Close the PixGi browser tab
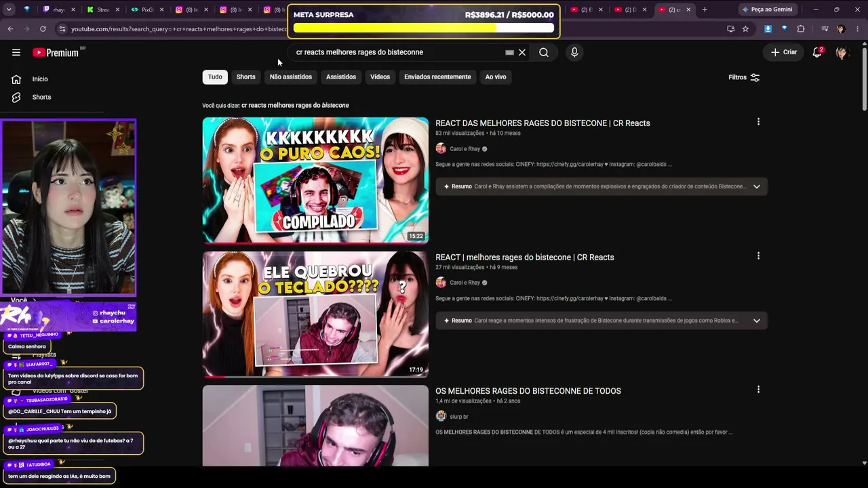Viewport: 868px width, 488px height. [x=161, y=9]
